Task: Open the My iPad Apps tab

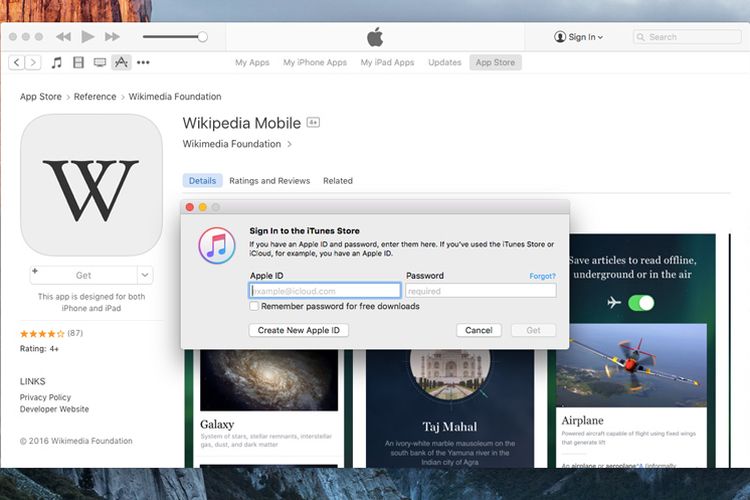Action: click(387, 62)
